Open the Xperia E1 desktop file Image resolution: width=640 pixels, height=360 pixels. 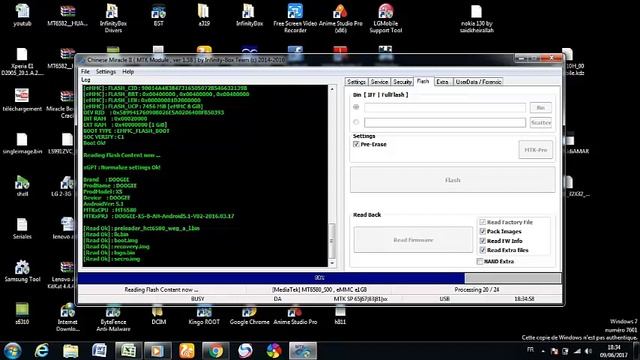[x=22, y=61]
